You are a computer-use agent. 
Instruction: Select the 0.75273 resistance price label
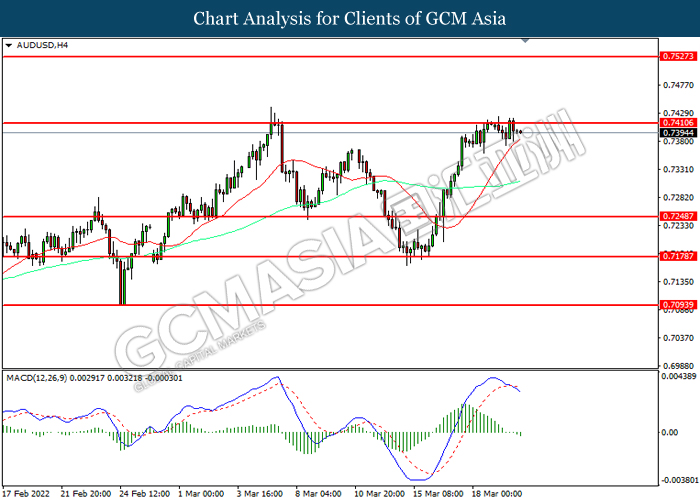tap(678, 56)
